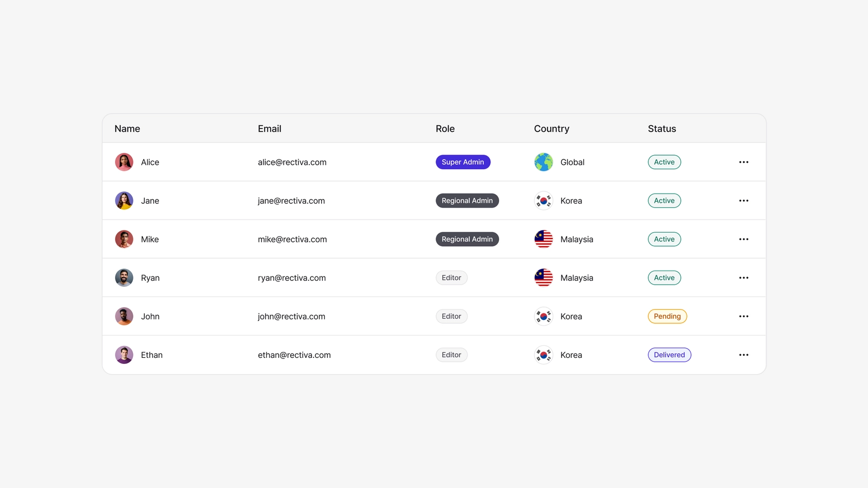Click the Korea flag in Jane's row

(544, 201)
